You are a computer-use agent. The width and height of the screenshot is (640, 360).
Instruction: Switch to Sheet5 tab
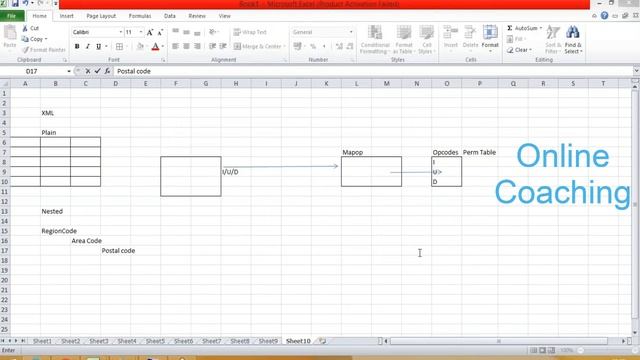click(x=155, y=341)
